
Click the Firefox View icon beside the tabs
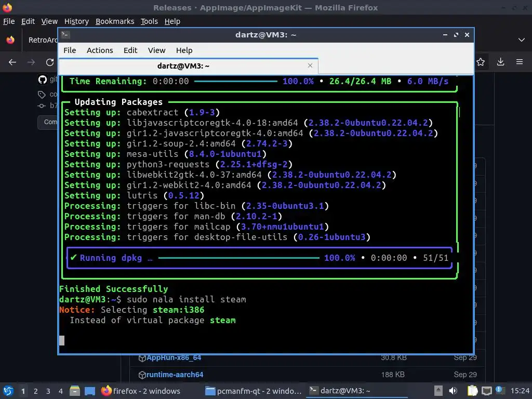10,39
